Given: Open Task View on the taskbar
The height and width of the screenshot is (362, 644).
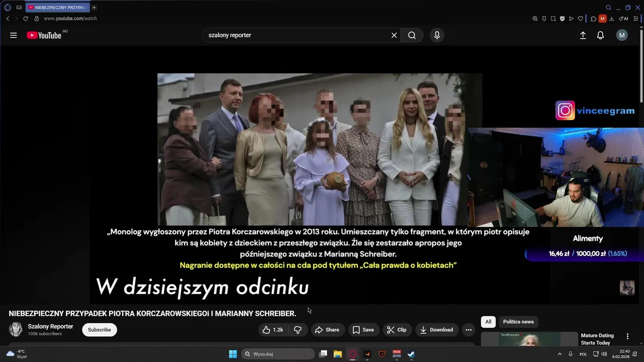Looking at the screenshot, I should (323, 354).
